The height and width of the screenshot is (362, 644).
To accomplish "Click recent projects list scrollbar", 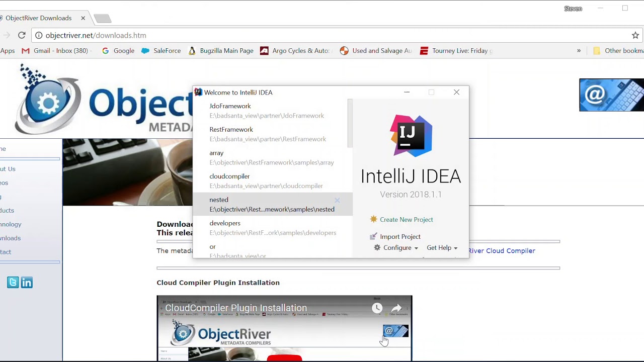I will point(350,124).
